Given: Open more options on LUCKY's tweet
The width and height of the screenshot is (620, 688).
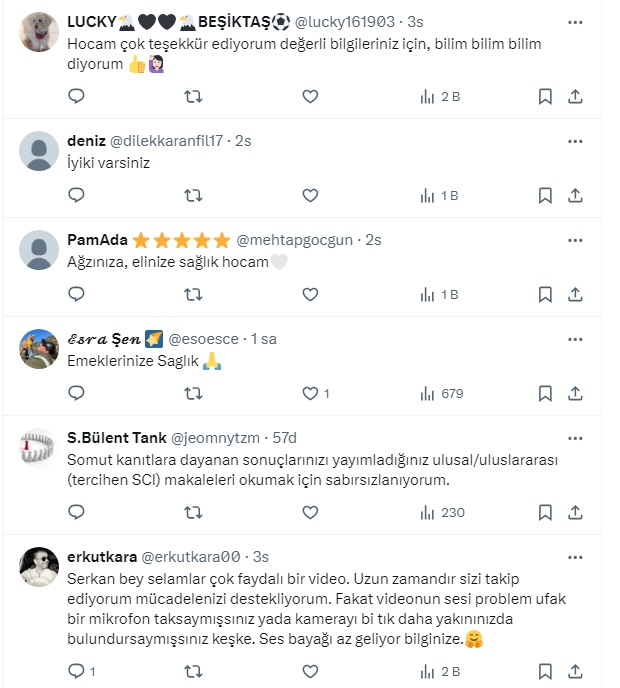Looking at the screenshot, I should (x=575, y=22).
